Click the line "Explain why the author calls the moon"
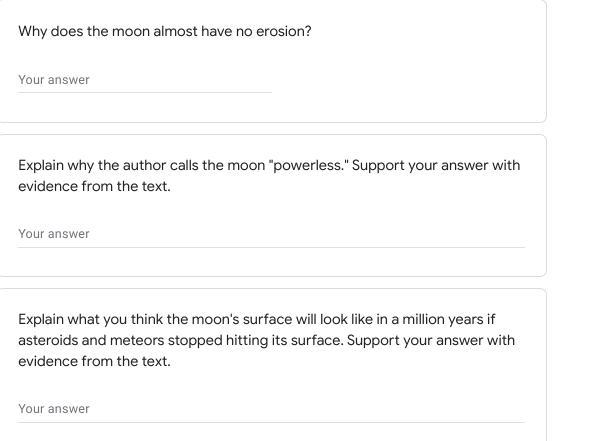The height and width of the screenshot is (441, 615). [142, 165]
